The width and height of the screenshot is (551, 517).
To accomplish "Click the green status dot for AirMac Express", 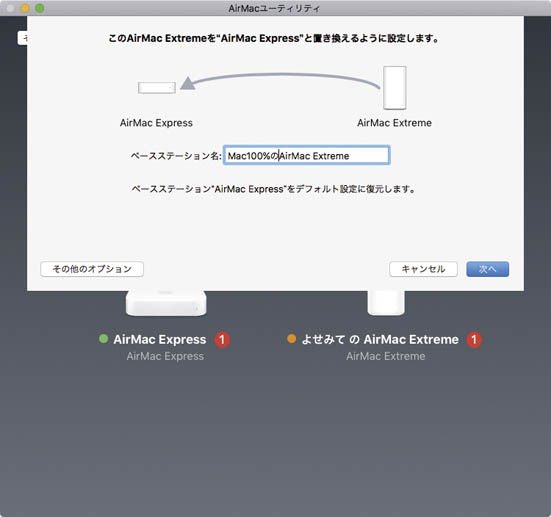I will pos(104,339).
